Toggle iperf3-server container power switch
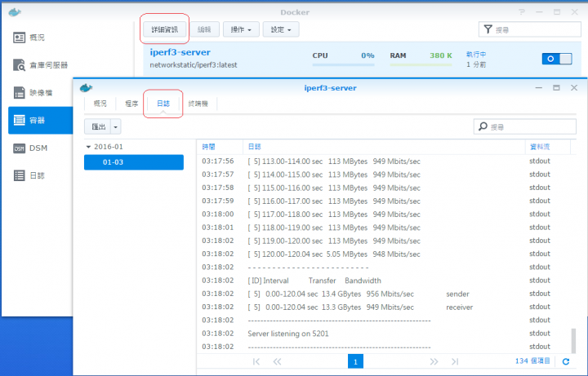588x376 pixels. 557,59
